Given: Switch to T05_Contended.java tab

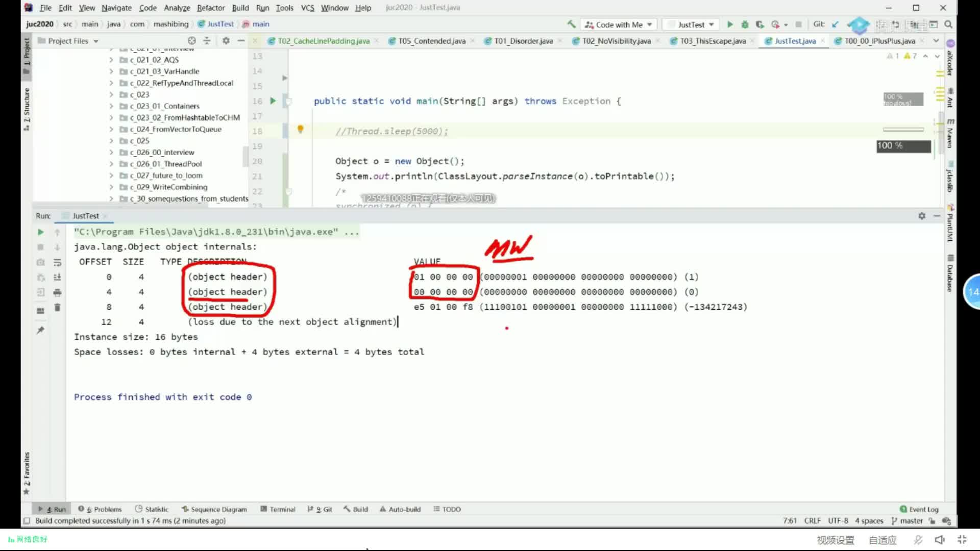Looking at the screenshot, I should pos(432,41).
